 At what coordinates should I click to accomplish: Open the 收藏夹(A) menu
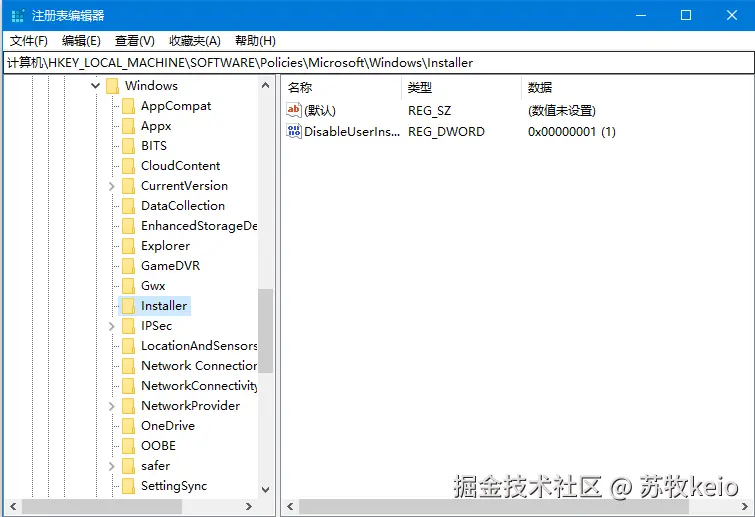[195, 41]
